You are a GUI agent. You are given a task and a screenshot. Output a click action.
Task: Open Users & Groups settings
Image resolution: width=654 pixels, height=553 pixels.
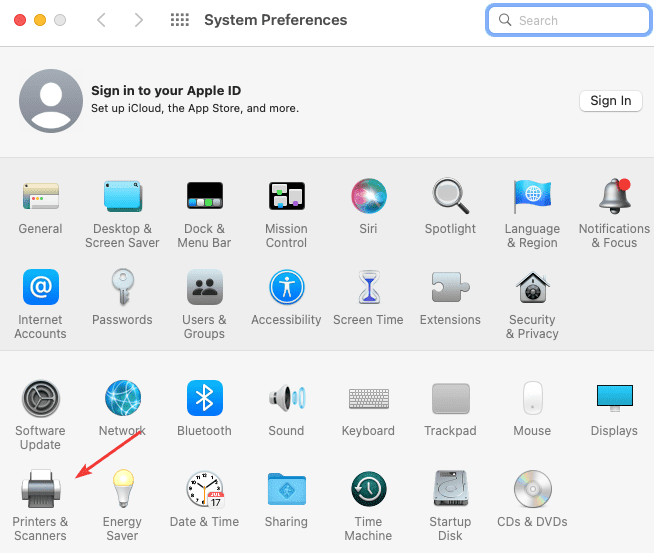204,288
